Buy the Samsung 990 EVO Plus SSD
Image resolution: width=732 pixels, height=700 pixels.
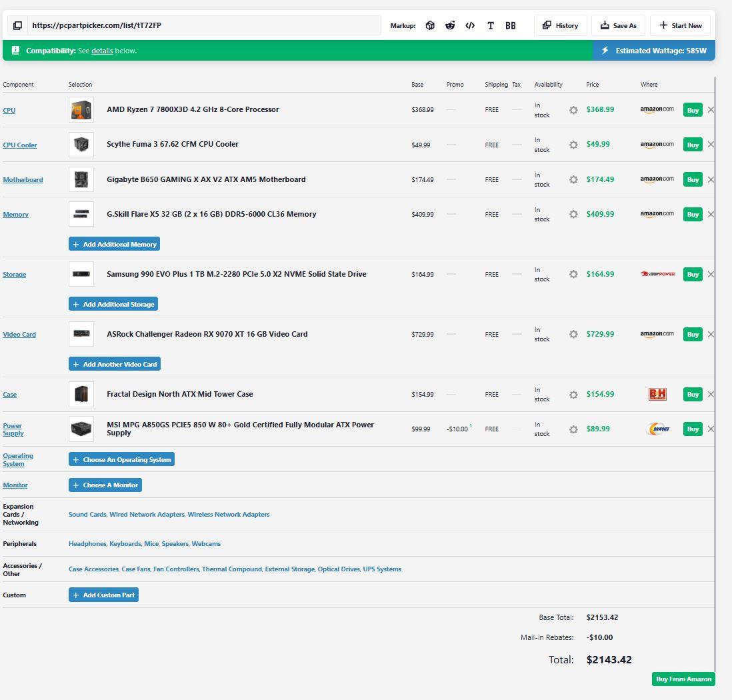[693, 274]
